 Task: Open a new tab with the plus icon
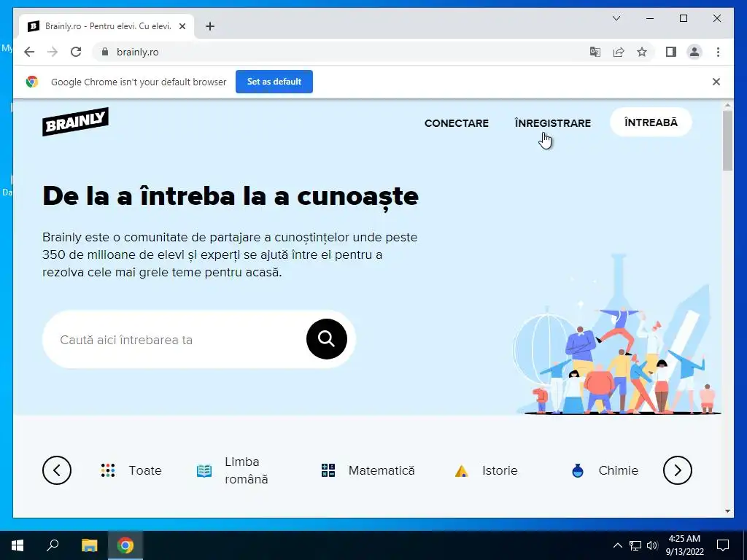210,26
